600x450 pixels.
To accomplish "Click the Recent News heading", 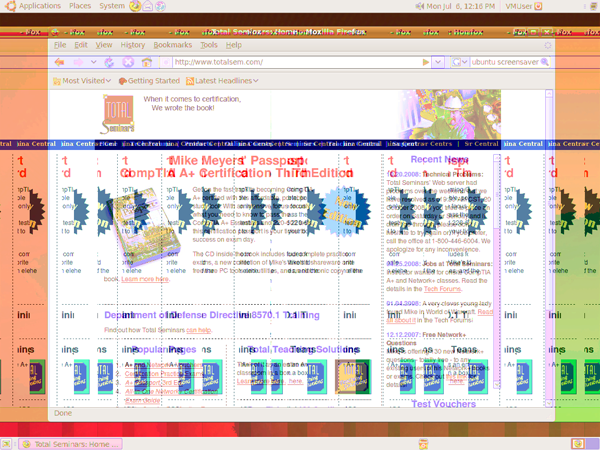I will (x=439, y=160).
